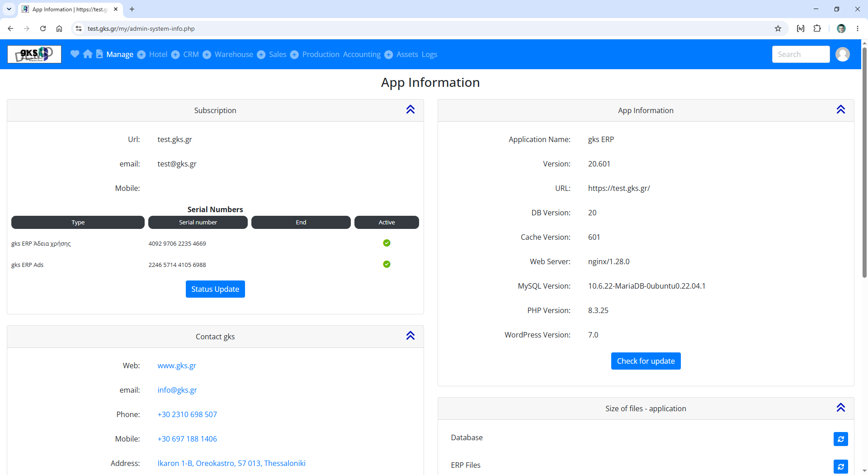This screenshot has height=475, width=868.
Task: Call the phone number +30 2310 698 507
Action: click(x=187, y=414)
